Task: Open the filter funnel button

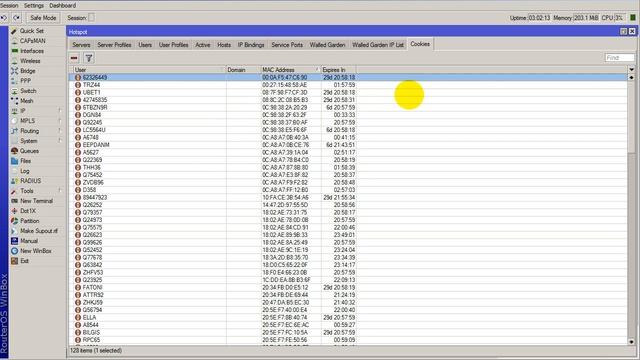Action: click(89, 58)
